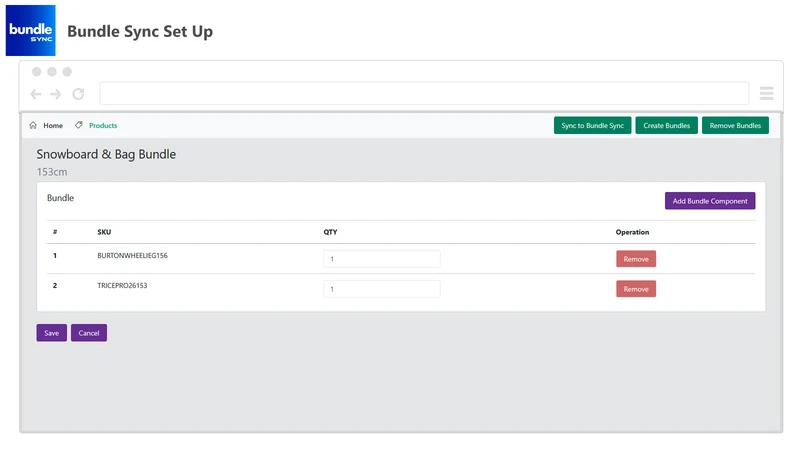Viewport: 800px width, 450px height.
Task: Reload the page with refresh icon
Action: coord(78,94)
